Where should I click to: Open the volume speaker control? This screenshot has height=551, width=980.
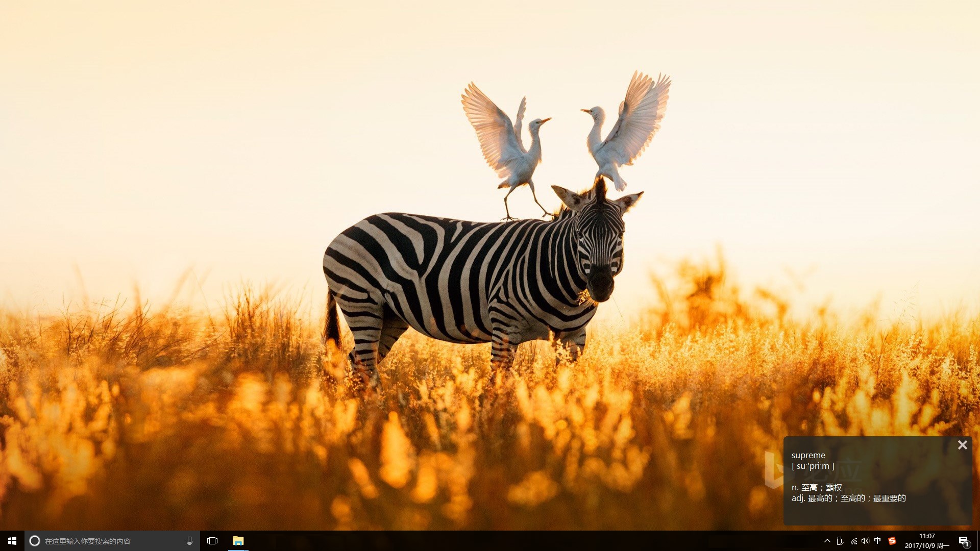(x=865, y=541)
